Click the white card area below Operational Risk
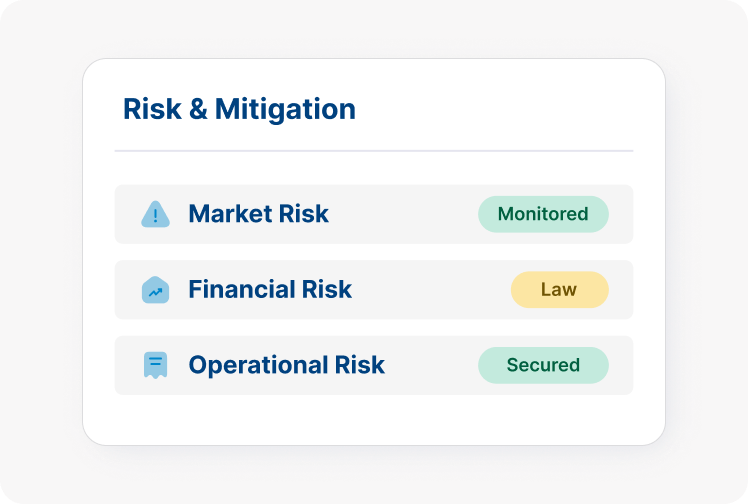The width and height of the screenshot is (748, 504). [374, 420]
